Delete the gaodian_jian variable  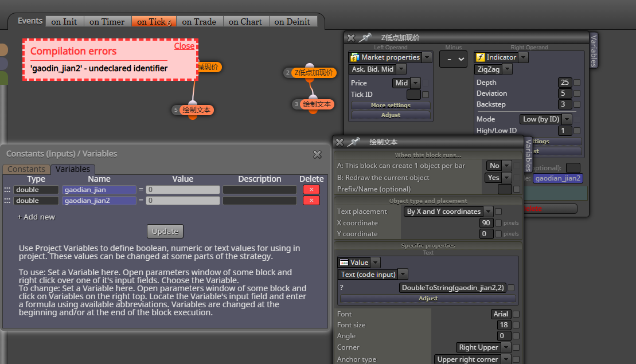tap(311, 189)
